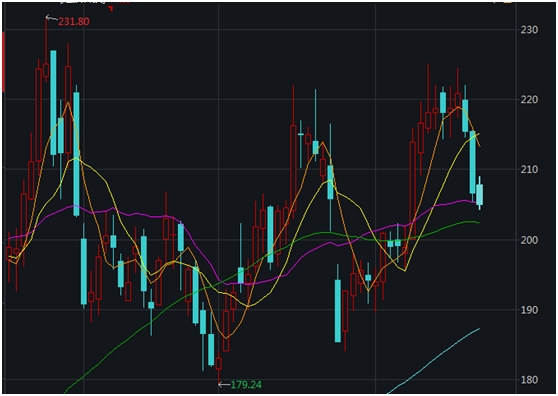Click the arrow pointing to 231.80 high

coord(52,18)
